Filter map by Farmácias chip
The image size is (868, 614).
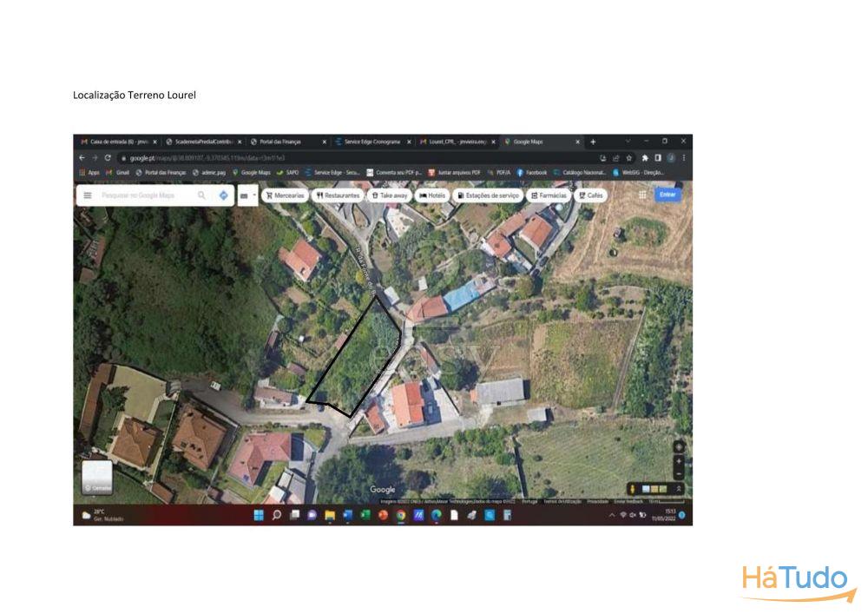(x=549, y=195)
